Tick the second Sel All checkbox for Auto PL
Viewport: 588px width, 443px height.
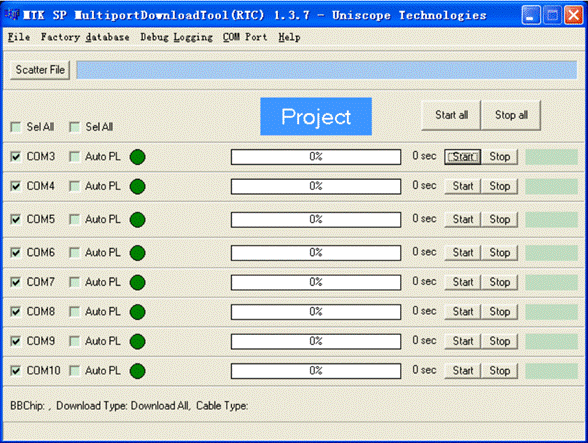tap(75, 127)
